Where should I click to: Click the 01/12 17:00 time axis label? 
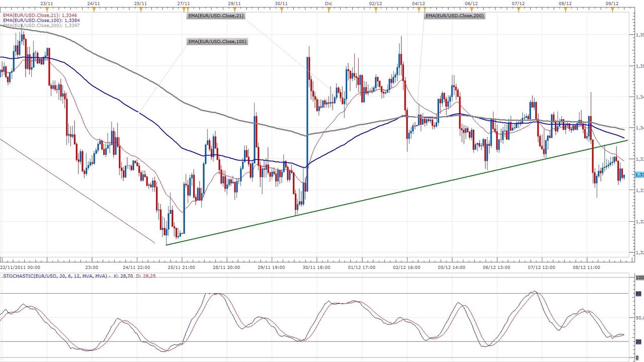(362, 267)
